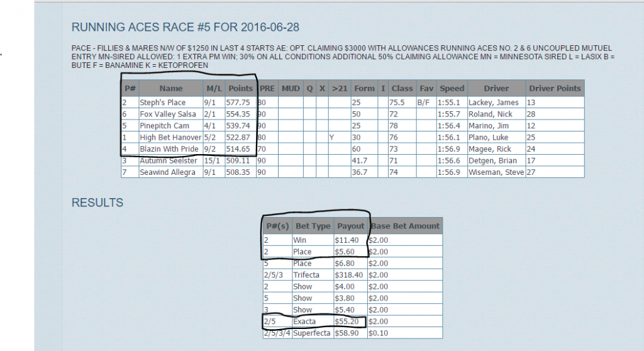Click class value 75.5
The height and width of the screenshot is (351, 644).
(397, 103)
